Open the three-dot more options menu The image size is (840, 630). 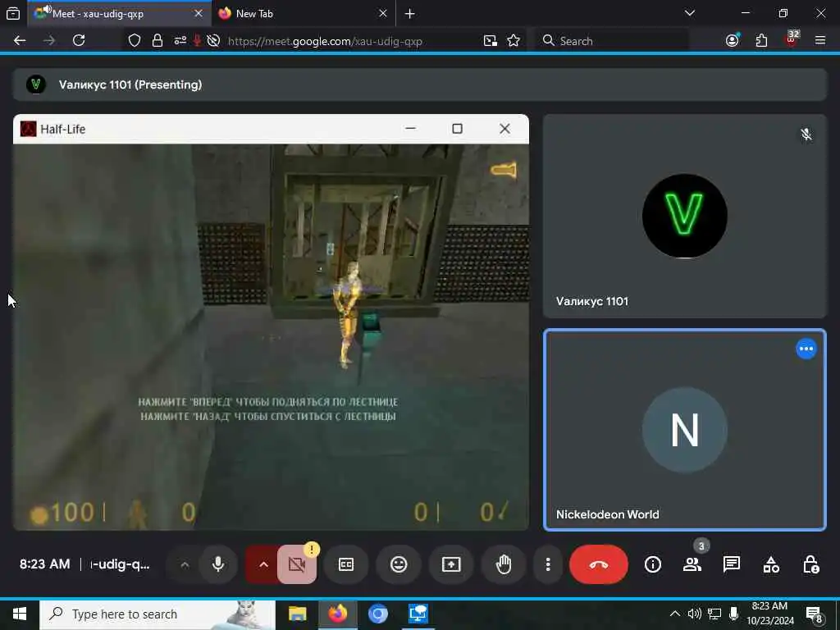pos(547,564)
